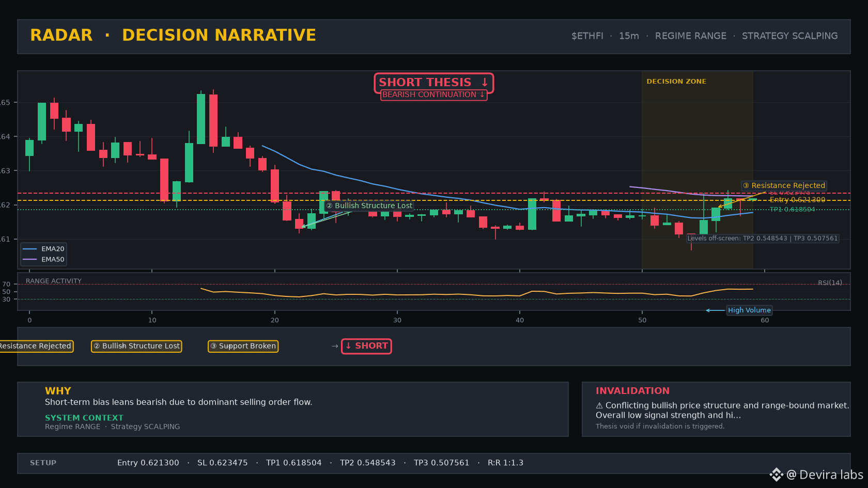
Task: Click the WHY heading
Action: pos(58,391)
